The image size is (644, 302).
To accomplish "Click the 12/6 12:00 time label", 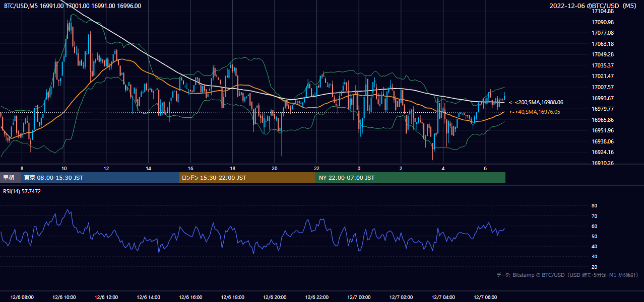I will tap(106, 297).
